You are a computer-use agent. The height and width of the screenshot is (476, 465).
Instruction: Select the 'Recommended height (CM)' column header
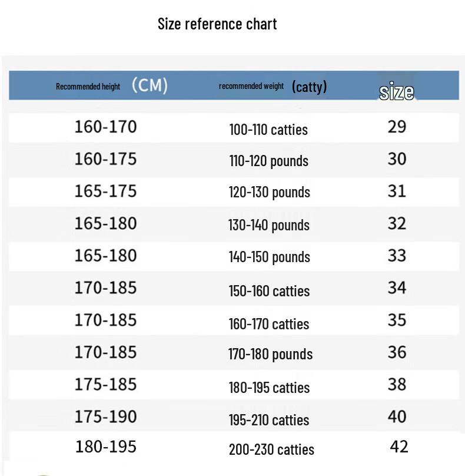[112, 85]
